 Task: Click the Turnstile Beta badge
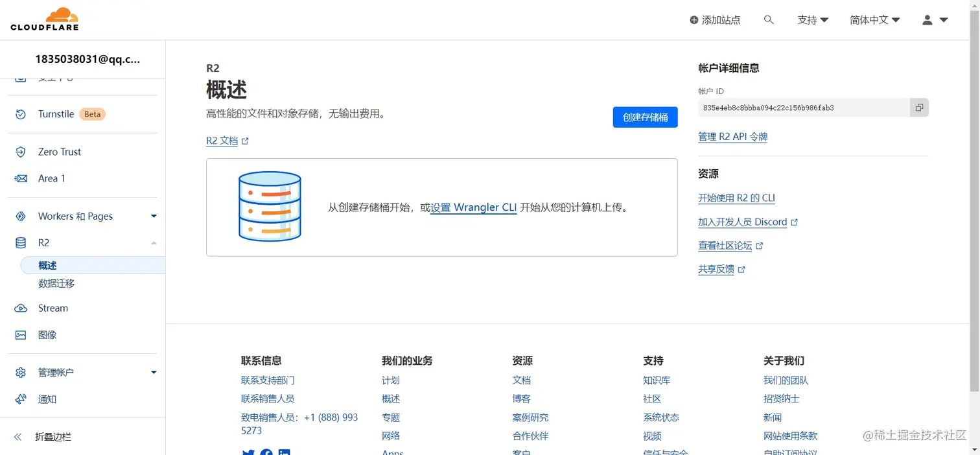click(x=92, y=114)
